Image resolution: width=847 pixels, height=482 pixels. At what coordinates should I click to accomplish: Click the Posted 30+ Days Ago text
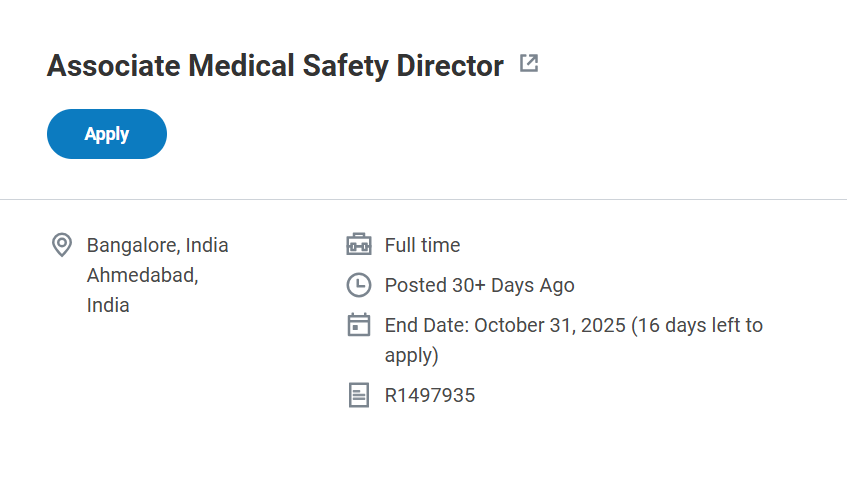point(479,285)
